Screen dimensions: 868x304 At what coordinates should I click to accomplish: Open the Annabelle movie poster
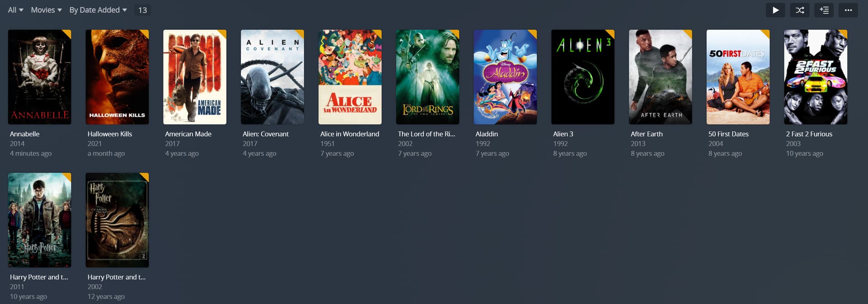(x=39, y=77)
